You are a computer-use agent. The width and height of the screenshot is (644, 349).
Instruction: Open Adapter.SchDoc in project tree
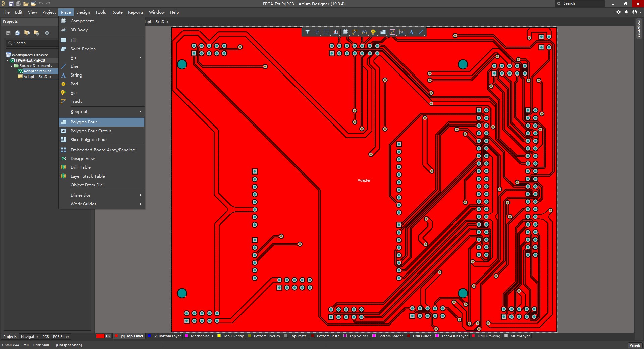pyautogui.click(x=38, y=77)
